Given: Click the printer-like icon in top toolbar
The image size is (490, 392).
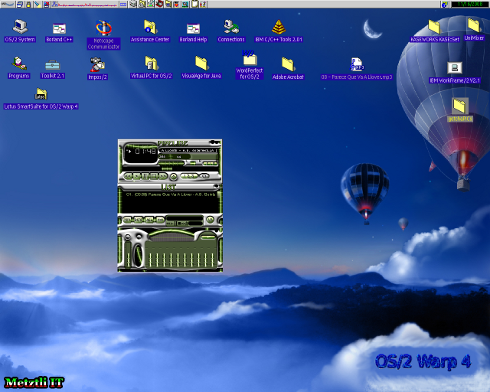Looking at the screenshot, I should point(133,4).
